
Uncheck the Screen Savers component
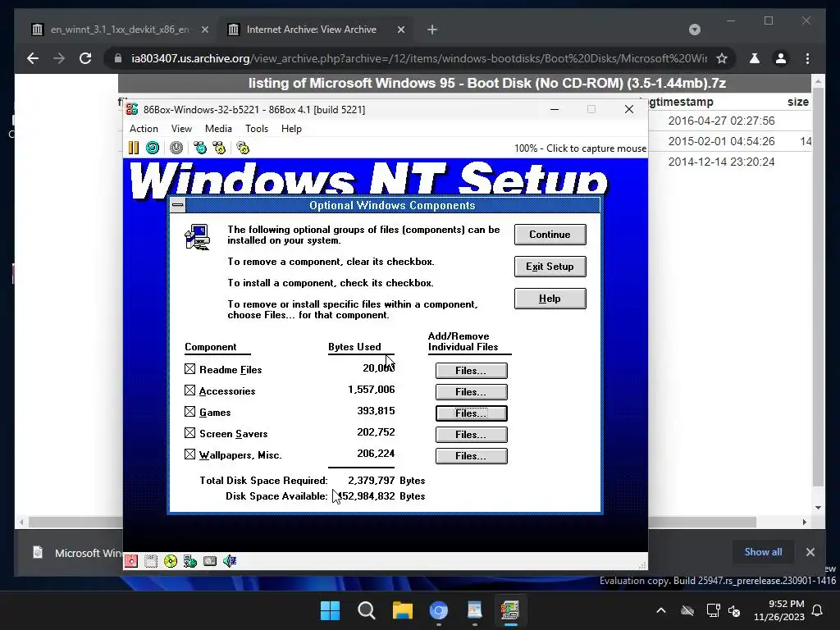pyautogui.click(x=189, y=432)
